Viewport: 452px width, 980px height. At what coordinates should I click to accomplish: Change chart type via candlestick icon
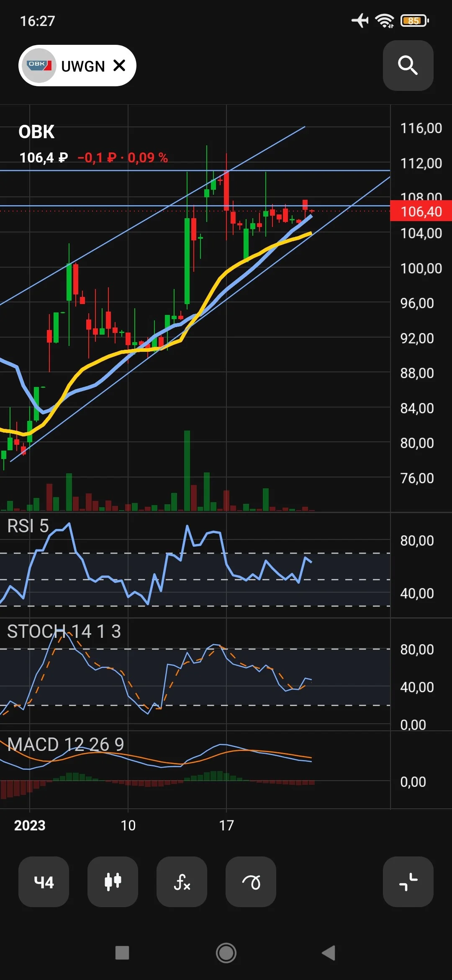coord(113,882)
